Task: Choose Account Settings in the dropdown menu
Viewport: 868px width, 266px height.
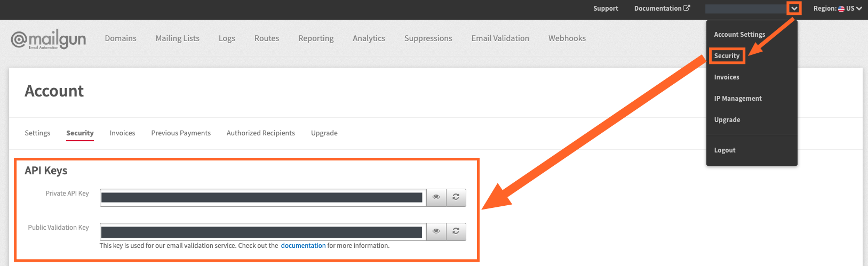Action: coord(739,35)
